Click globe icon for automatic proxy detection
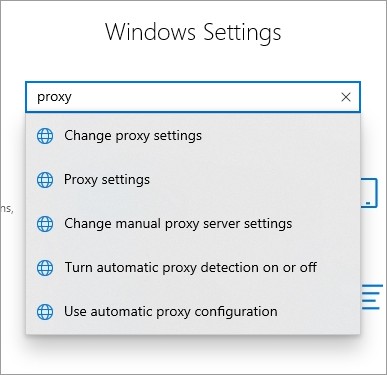Image resolution: width=387 pixels, height=375 pixels. pyautogui.click(x=45, y=268)
